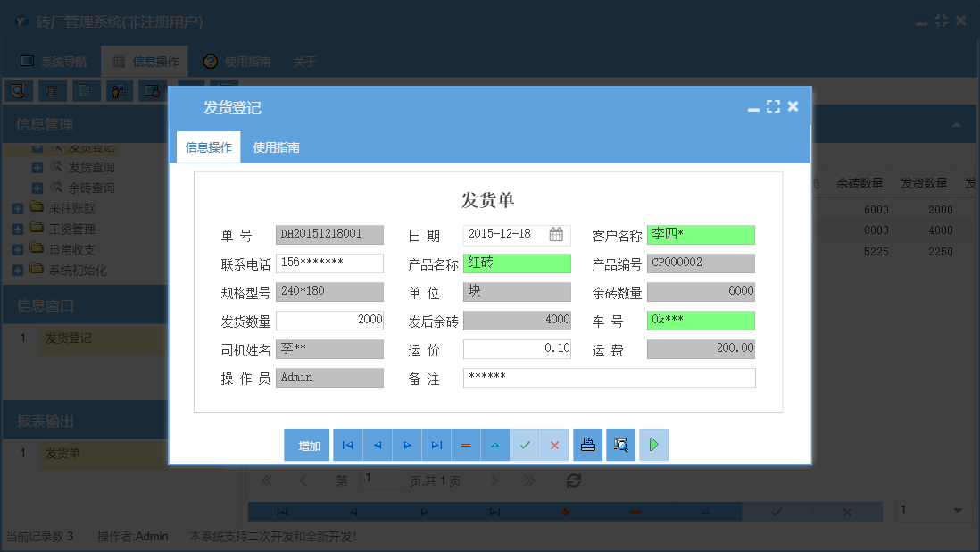Click the first-record navigation icon in the dialog
The image size is (980, 552).
(346, 444)
